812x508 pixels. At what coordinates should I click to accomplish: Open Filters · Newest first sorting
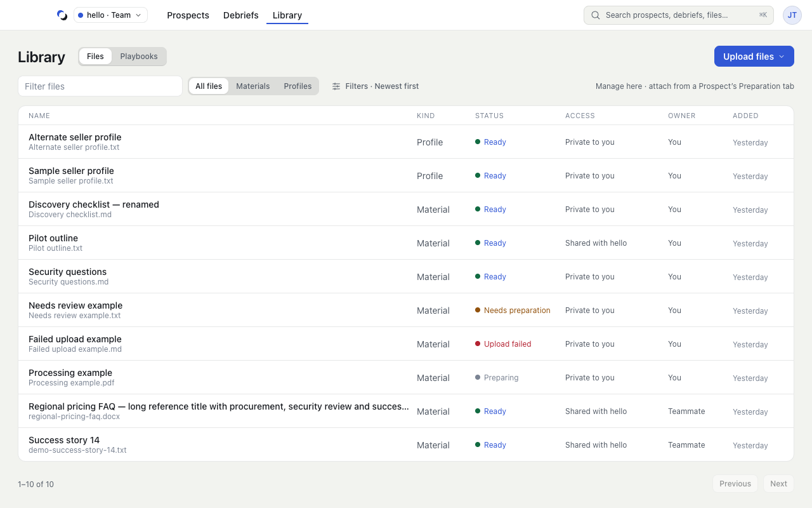tap(376, 86)
